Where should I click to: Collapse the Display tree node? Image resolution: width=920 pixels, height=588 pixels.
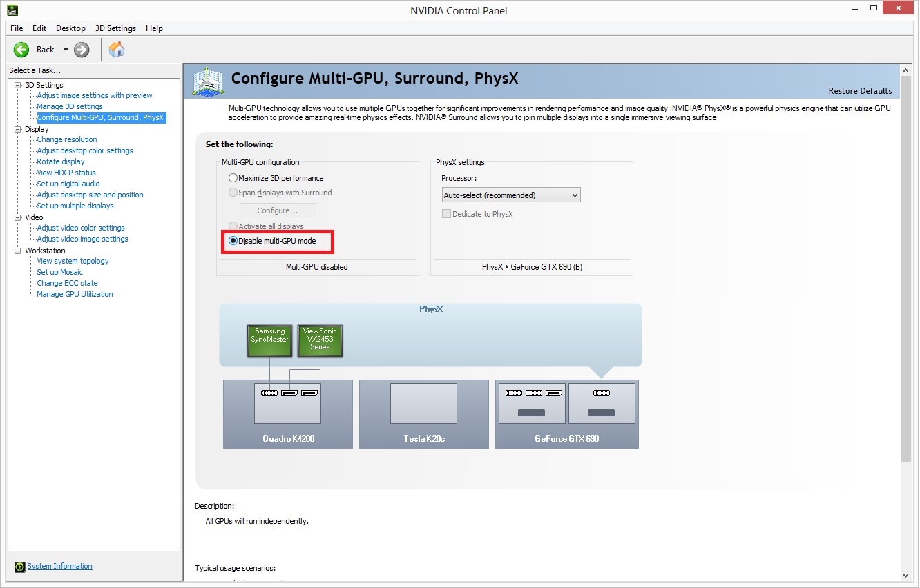pyautogui.click(x=18, y=129)
